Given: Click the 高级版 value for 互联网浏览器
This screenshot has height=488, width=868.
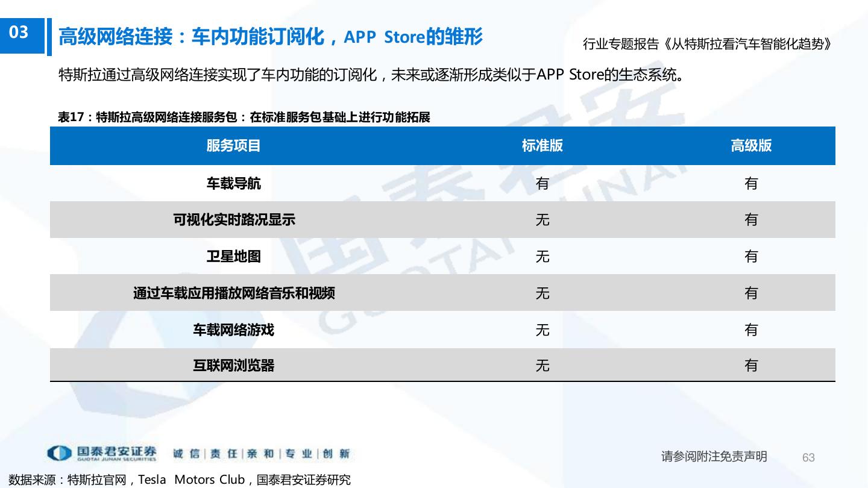Looking at the screenshot, I should click(751, 366).
